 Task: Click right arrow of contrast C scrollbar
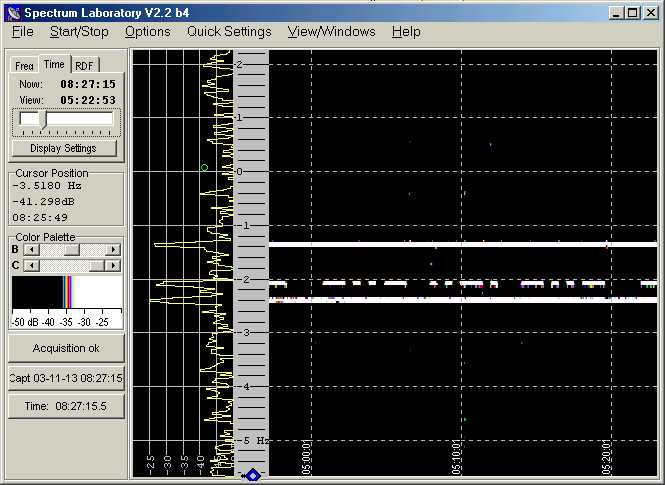coord(113,265)
